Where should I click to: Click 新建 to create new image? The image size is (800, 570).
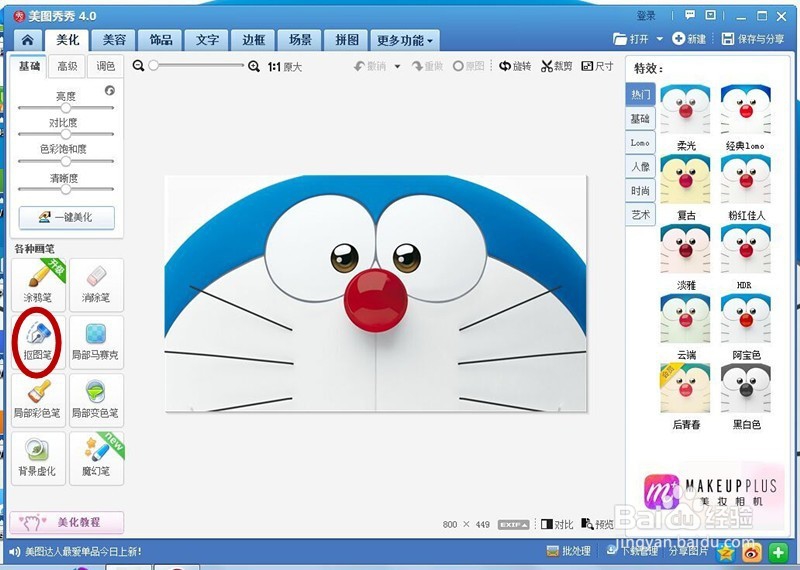[x=689, y=39]
